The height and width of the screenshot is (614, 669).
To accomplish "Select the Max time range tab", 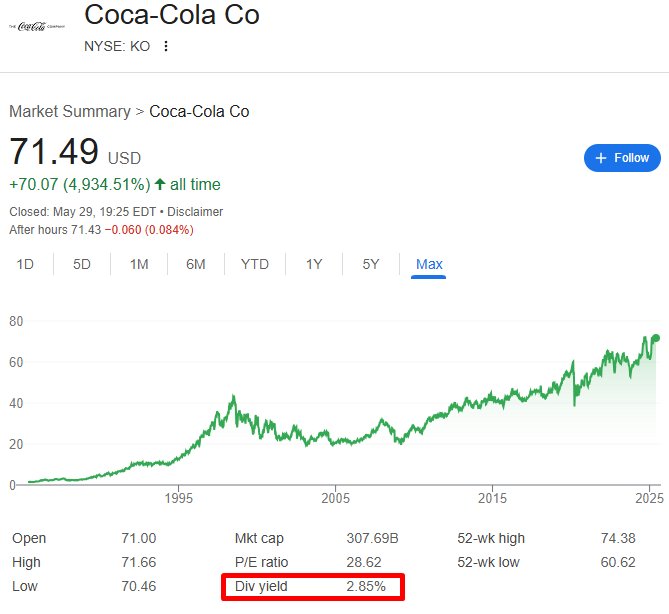I will click(429, 264).
